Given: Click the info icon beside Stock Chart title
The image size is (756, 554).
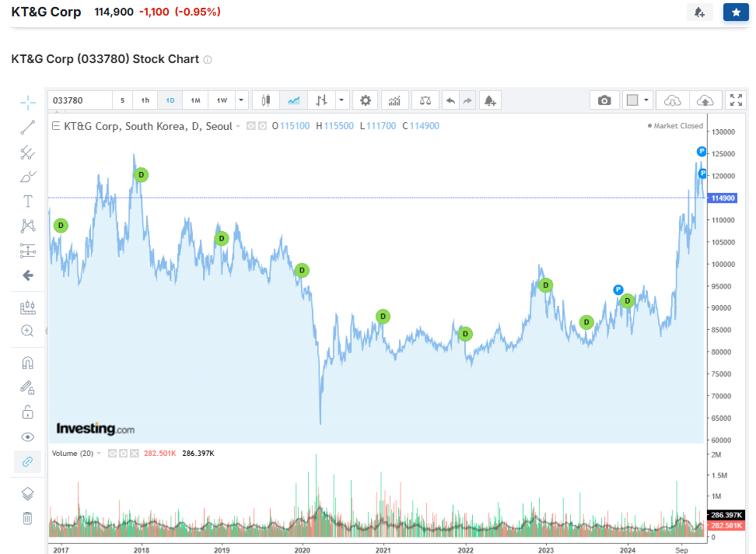Looking at the screenshot, I should (x=208, y=60).
